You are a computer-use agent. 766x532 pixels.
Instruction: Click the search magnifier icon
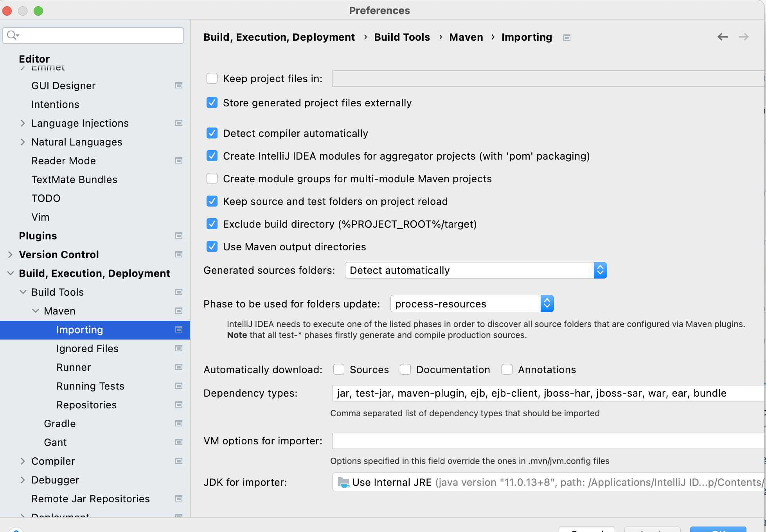click(x=12, y=35)
